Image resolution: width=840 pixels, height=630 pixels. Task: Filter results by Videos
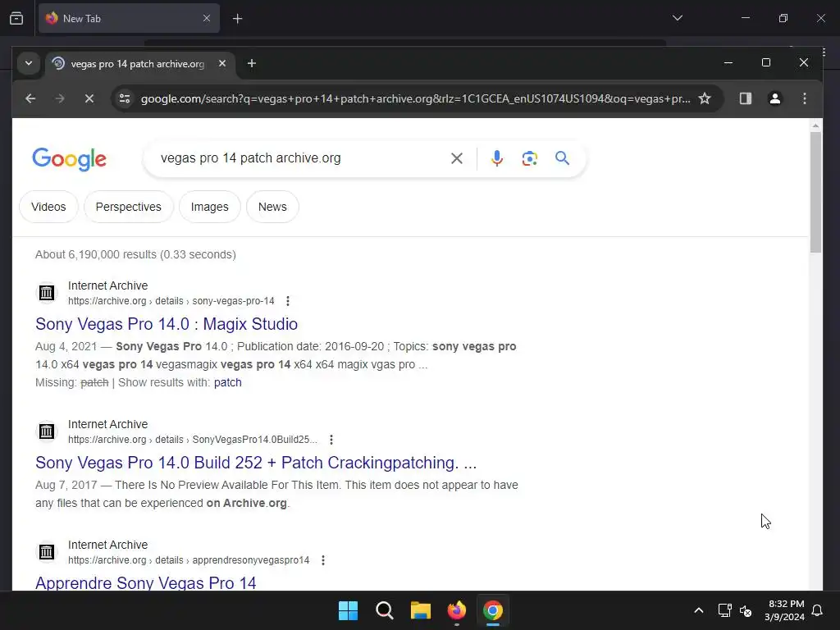[48, 207]
